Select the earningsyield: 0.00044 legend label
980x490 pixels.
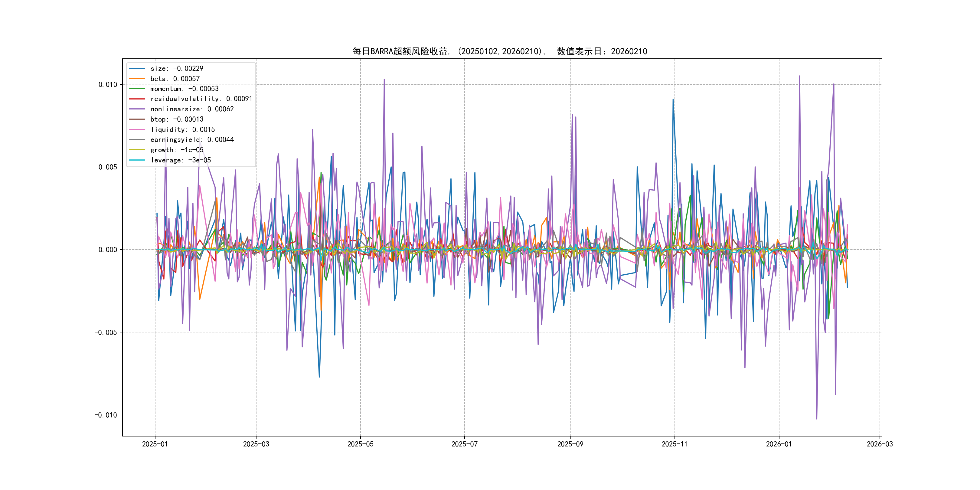[192, 140]
